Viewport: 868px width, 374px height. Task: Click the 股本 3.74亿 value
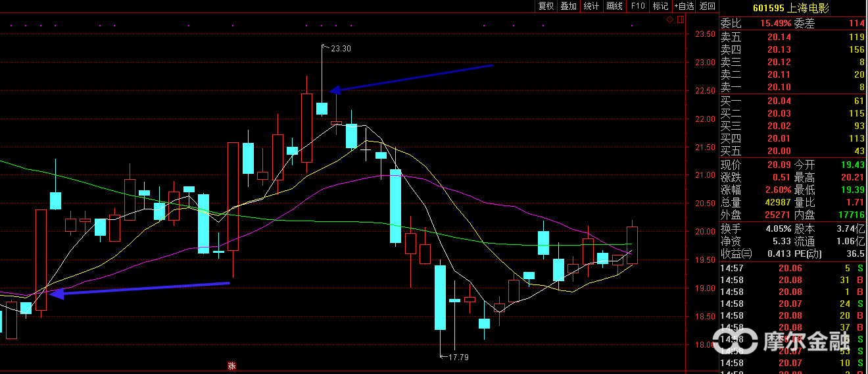click(851, 228)
